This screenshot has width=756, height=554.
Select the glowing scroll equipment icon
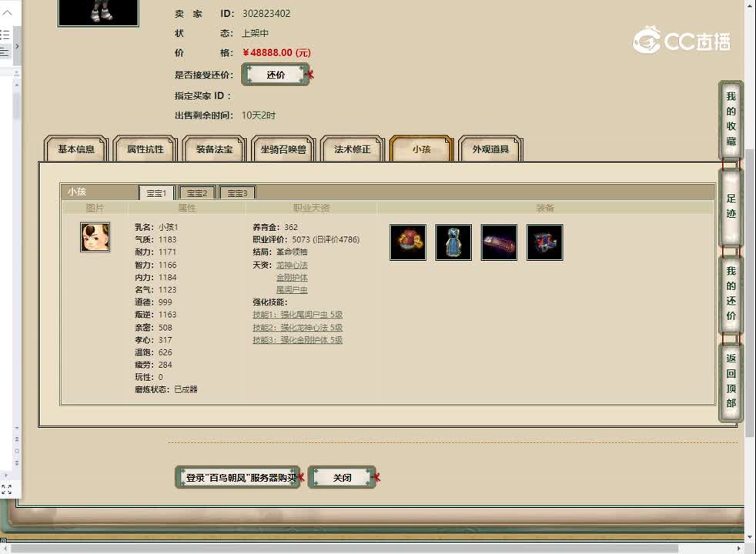point(499,242)
